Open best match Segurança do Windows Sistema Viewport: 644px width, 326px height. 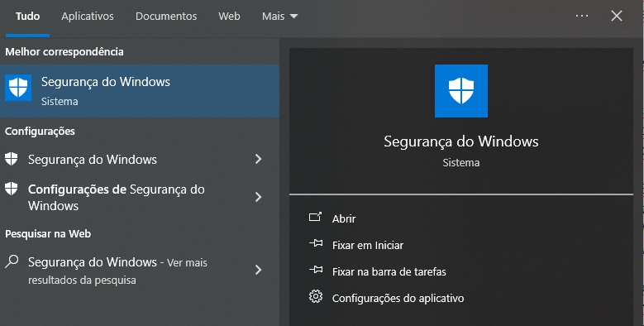coord(140,91)
